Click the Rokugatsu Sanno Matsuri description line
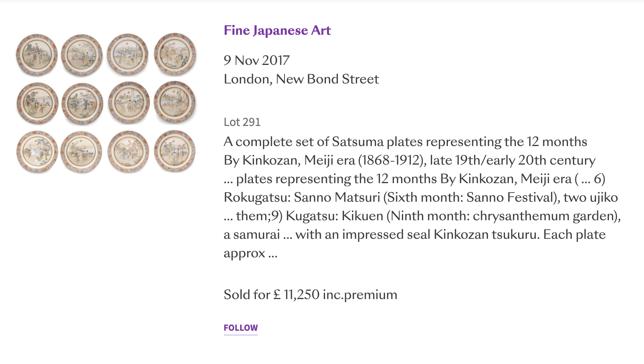Viewport: 644px width, 364px height. (420, 197)
